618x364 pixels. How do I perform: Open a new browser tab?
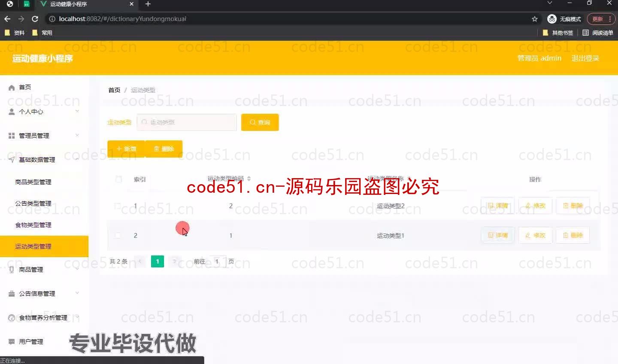[148, 4]
